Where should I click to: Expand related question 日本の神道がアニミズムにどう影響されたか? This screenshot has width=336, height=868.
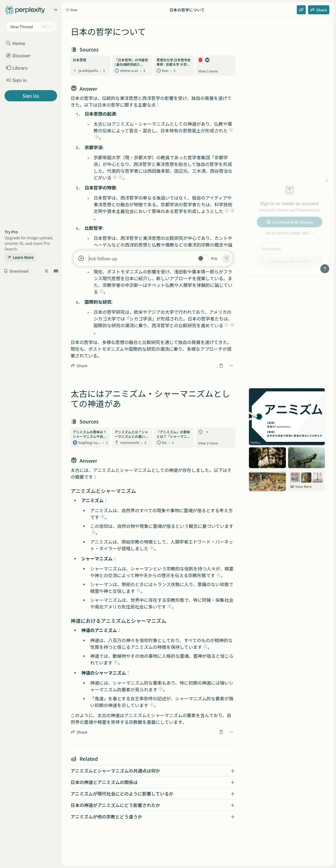[x=153, y=805]
